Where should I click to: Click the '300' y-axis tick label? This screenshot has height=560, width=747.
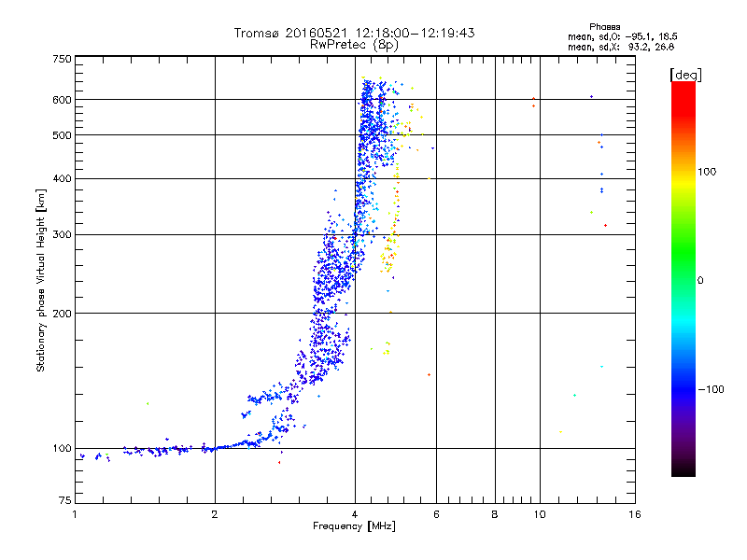62,235
